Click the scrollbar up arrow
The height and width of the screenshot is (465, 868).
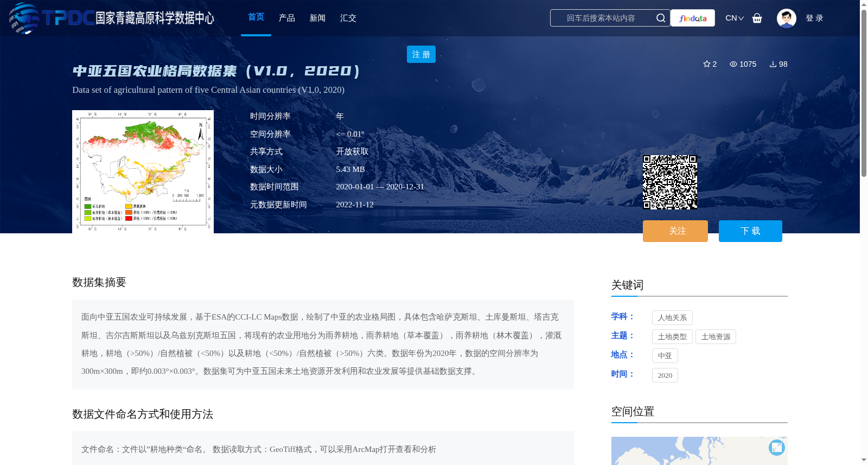click(864, 4)
